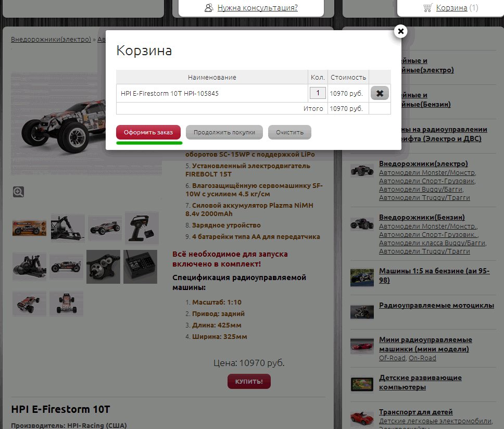Open the Of-Road subcategory link
This screenshot has height=429, width=504.
(x=392, y=358)
